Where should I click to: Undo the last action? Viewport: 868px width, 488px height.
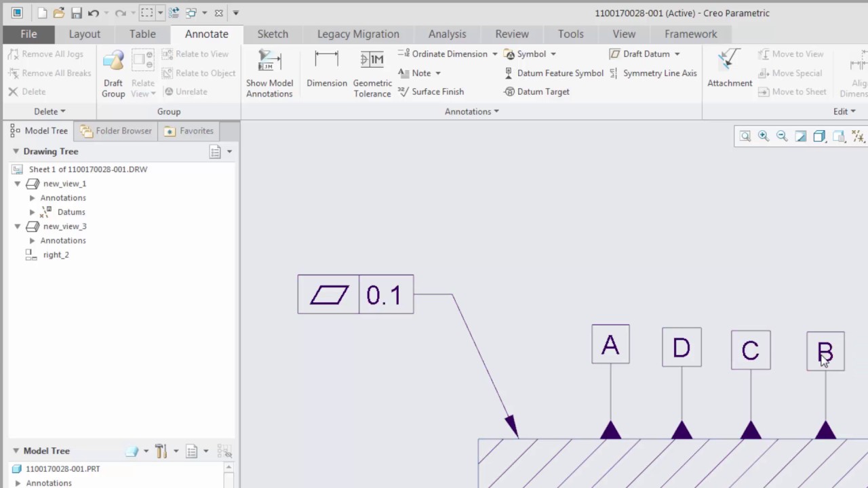click(x=94, y=13)
